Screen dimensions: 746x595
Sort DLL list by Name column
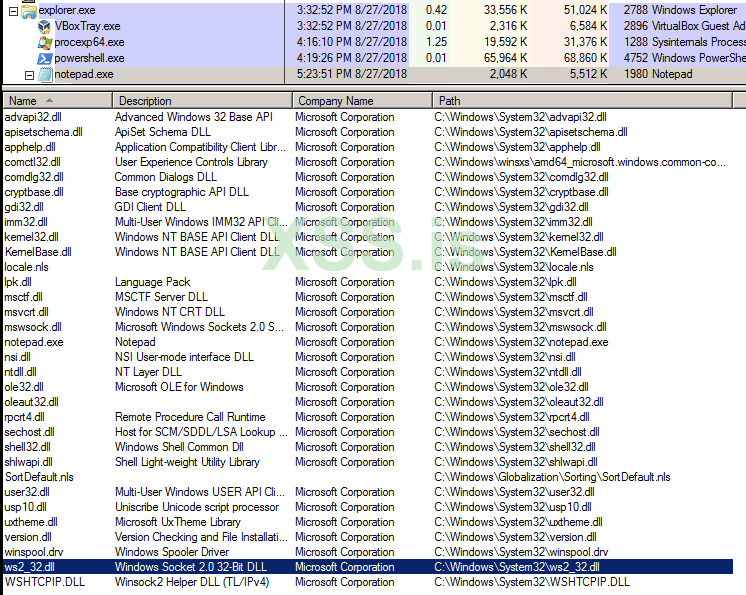click(x=57, y=101)
